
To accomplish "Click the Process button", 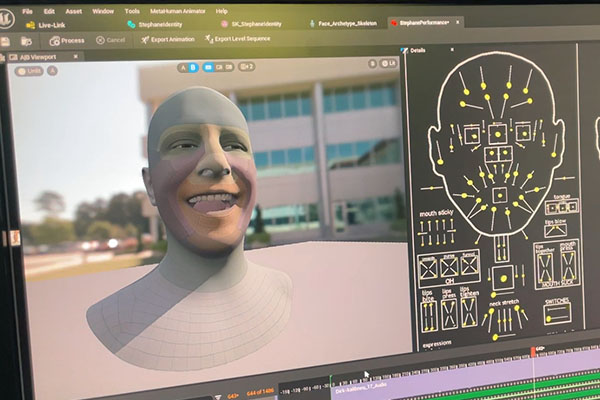I will tap(67, 41).
